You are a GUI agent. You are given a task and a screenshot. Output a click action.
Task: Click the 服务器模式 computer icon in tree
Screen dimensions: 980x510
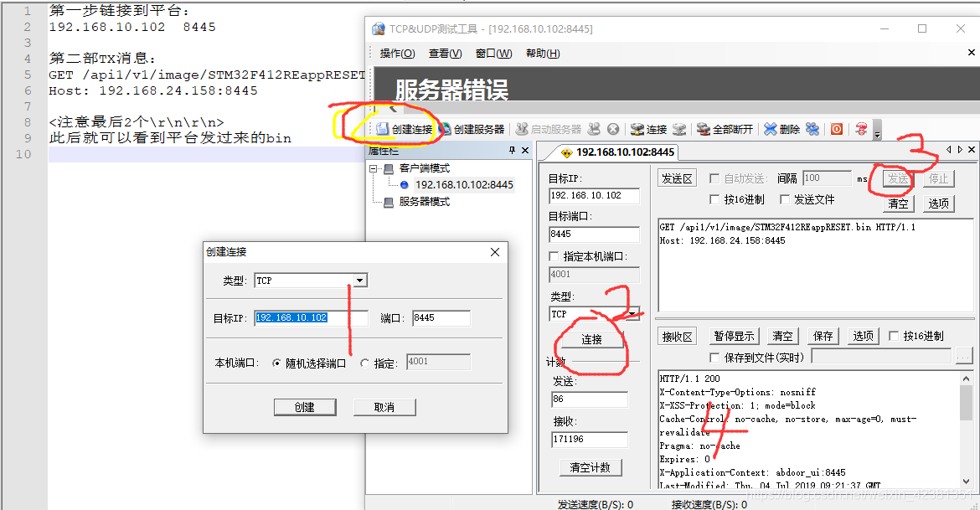[389, 202]
